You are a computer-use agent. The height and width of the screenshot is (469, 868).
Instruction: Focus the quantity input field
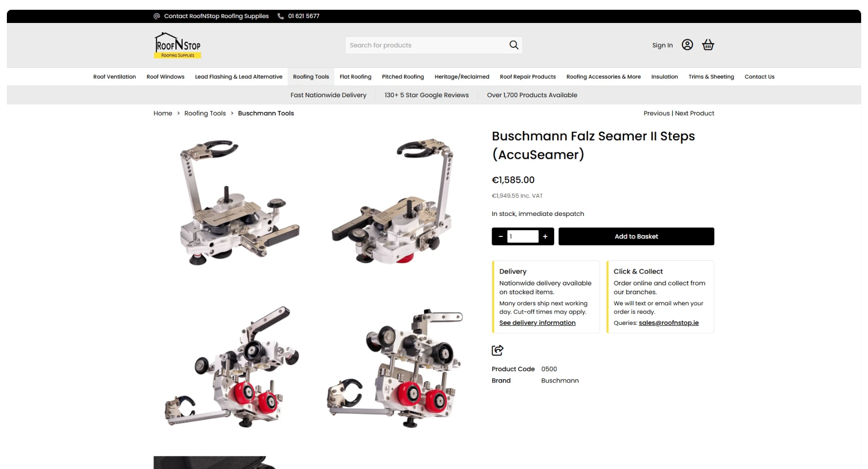tap(523, 236)
